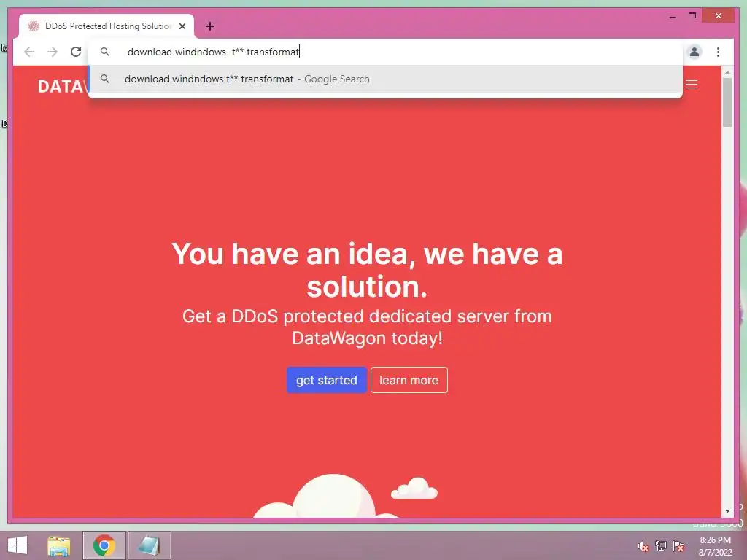The height and width of the screenshot is (560, 747).
Task: Click the taskbar clock 8:26 PM
Action: coord(715,540)
